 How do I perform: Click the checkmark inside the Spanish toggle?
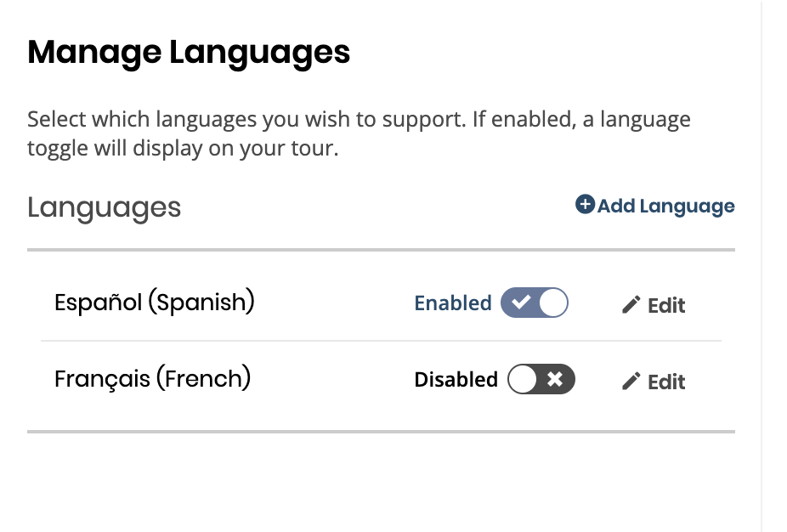(x=521, y=303)
